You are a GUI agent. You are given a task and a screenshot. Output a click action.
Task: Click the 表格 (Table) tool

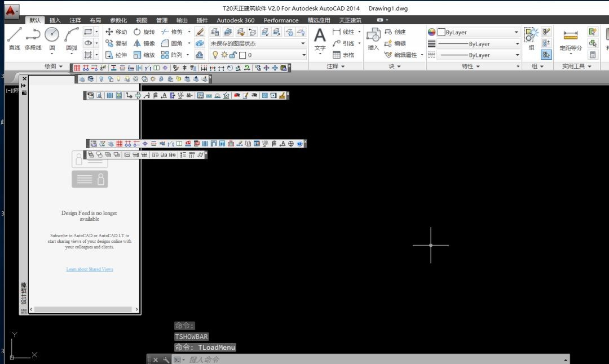[343, 55]
